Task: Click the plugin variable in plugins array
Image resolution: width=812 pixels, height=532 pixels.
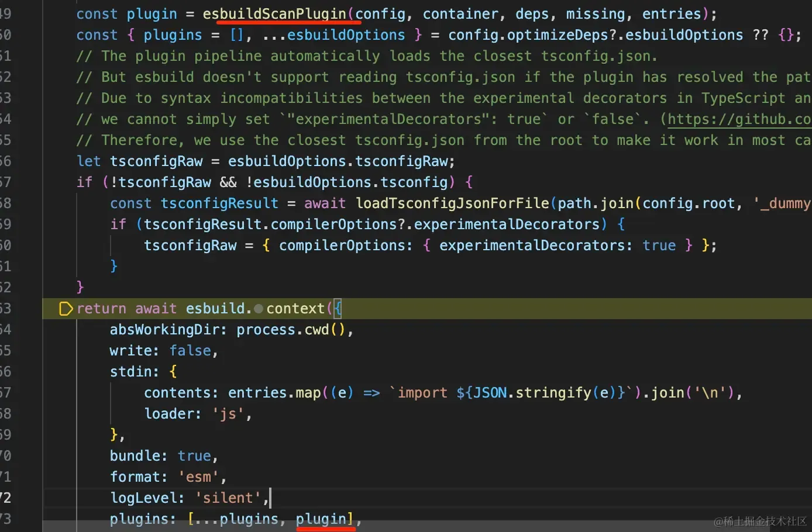Action: 321,519
